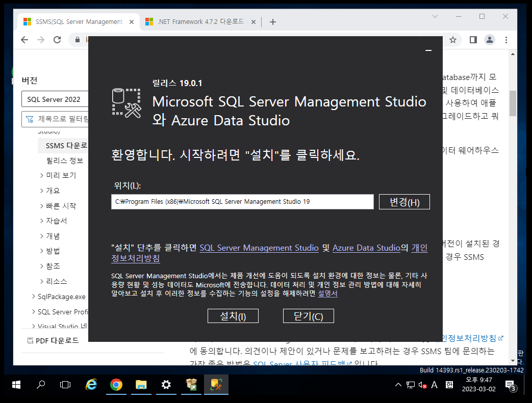
Task: Open Chrome profile menu
Action: (x=490, y=40)
